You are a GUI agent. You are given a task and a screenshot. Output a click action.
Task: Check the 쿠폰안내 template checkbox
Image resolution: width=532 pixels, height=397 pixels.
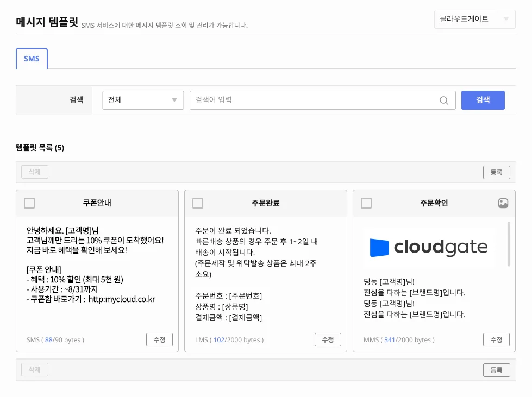pyautogui.click(x=29, y=203)
